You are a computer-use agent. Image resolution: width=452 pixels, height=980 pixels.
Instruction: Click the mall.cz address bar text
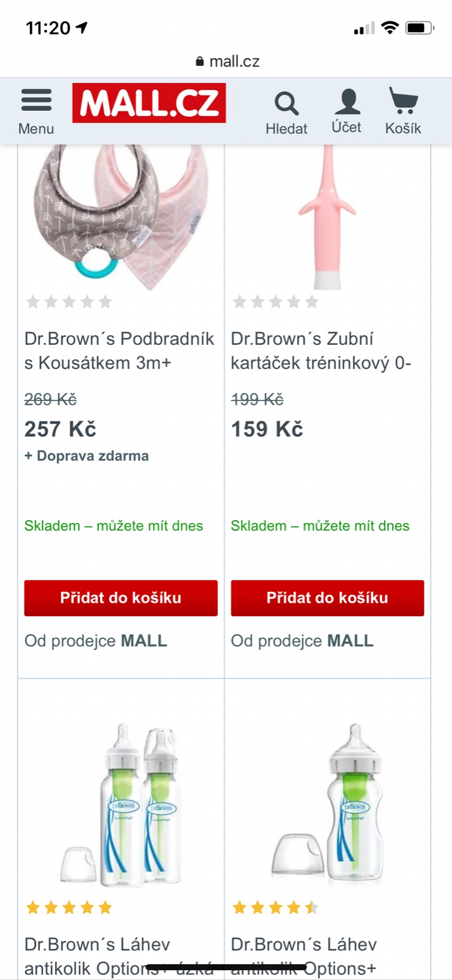tap(234, 61)
